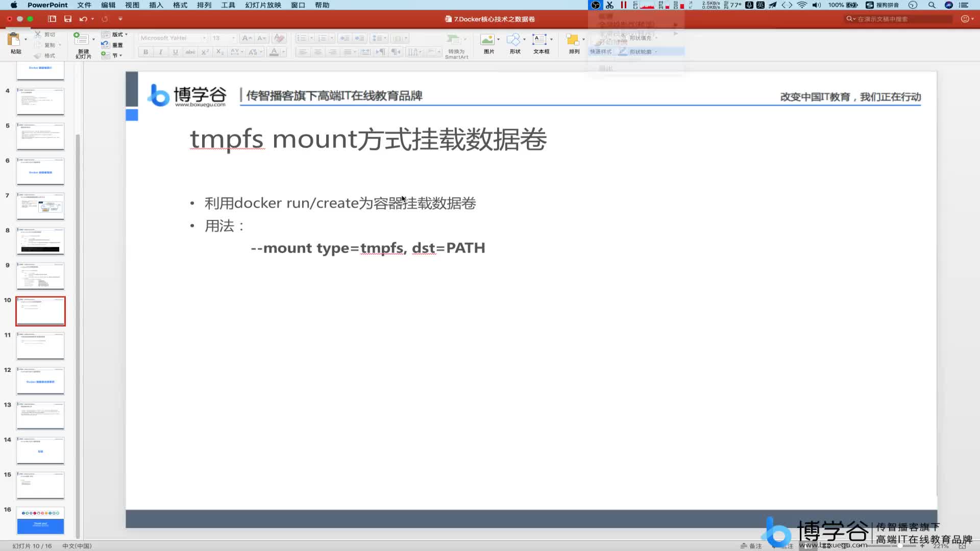Open the font size 13 combo box
This screenshot has height=551, width=980.
224,38
